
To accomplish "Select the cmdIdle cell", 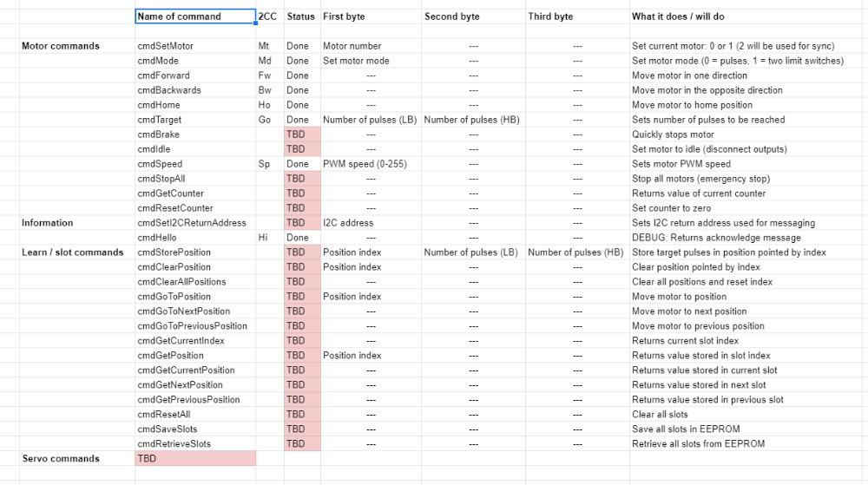I will point(195,149).
